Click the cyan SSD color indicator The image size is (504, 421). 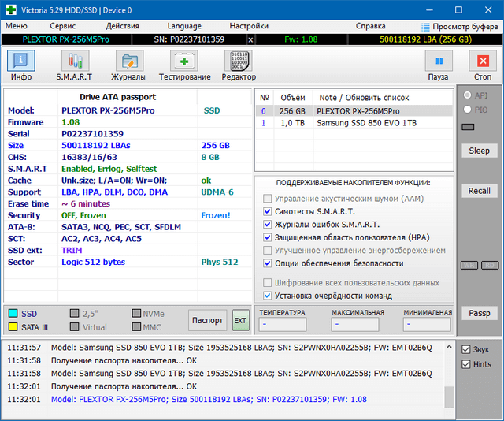coord(12,313)
